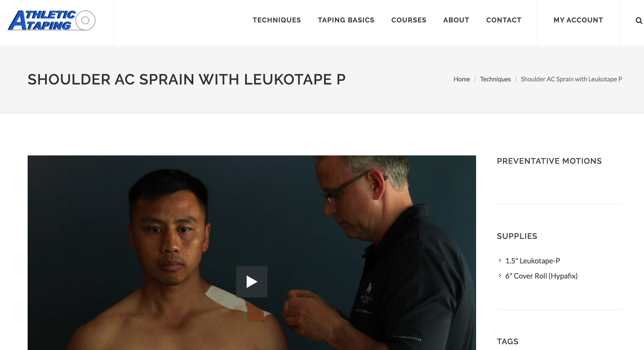The width and height of the screenshot is (644, 350).
Task: Click the 1.5" Leukotape-P supply item
Action: (x=533, y=261)
